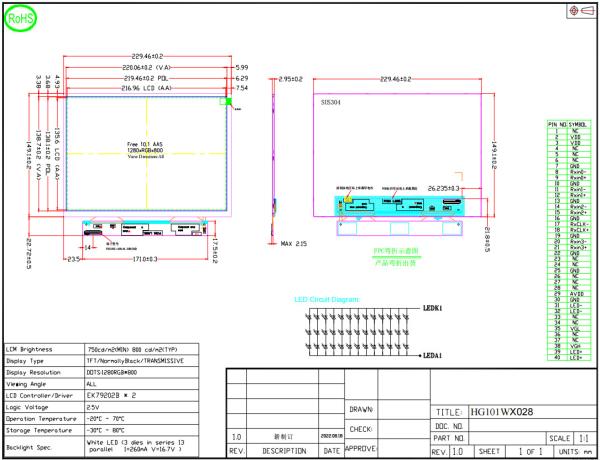Click the 'White LED (3 dies in series' description
This screenshot has width=600, height=460.
coord(135,442)
